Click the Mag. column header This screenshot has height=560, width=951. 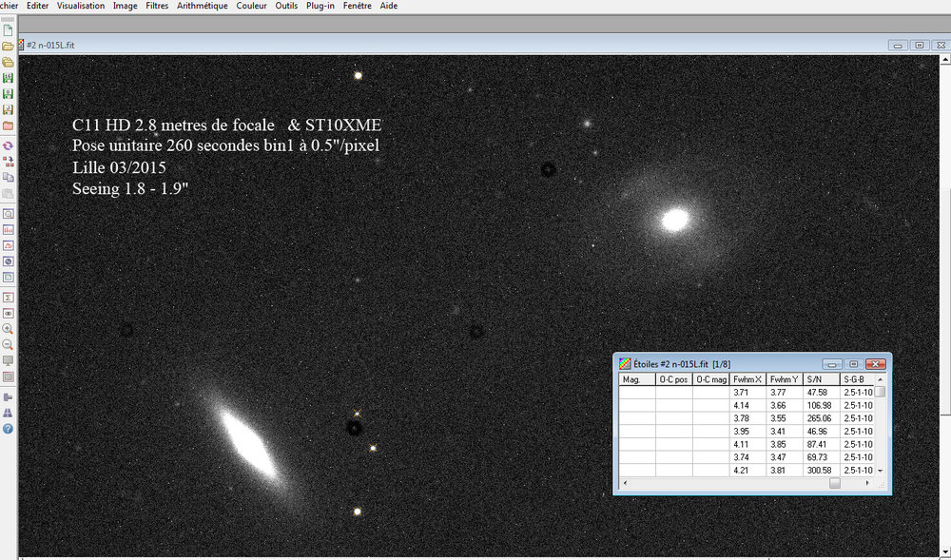pos(637,379)
